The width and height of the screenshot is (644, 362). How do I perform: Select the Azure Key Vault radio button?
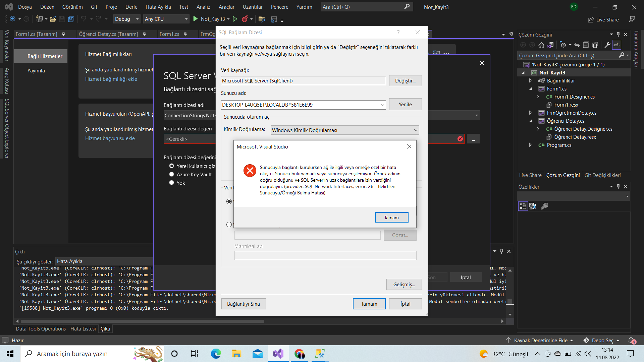point(172,174)
